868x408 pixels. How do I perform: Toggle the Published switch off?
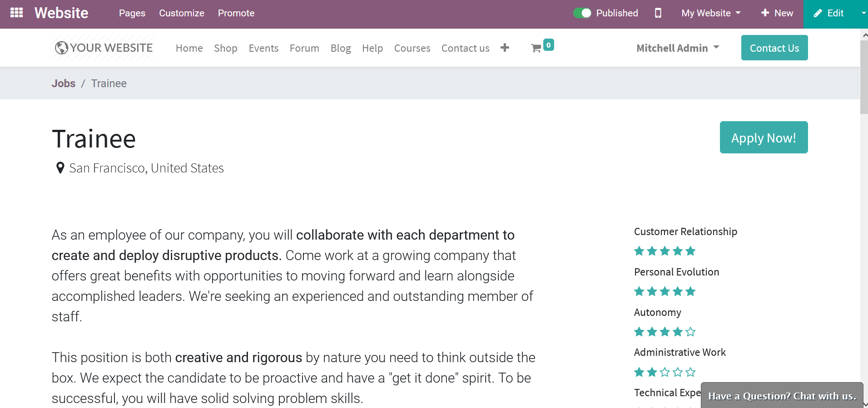tap(582, 13)
